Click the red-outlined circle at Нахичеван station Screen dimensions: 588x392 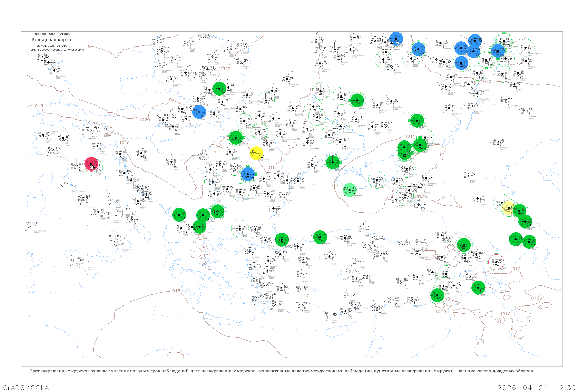pos(496,262)
